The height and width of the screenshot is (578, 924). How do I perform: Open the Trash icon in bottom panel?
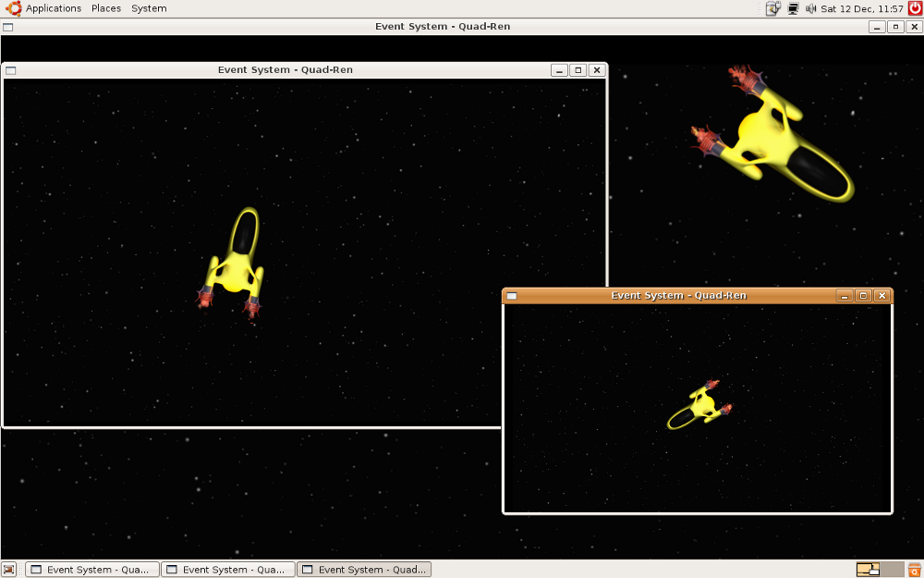914,570
